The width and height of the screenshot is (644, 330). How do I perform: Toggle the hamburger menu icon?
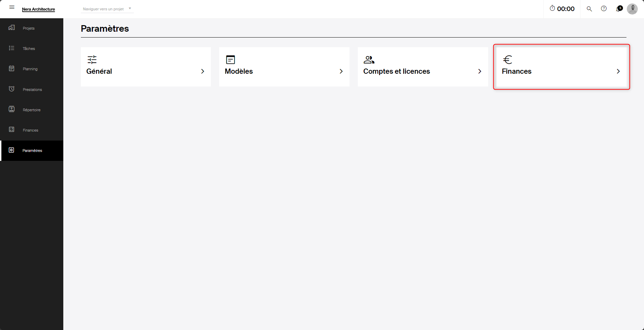12,7
